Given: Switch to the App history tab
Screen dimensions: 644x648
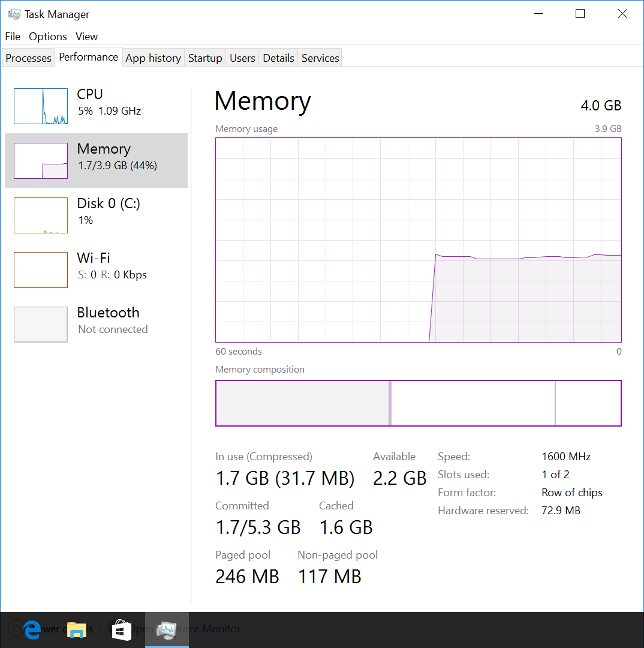Looking at the screenshot, I should click(154, 58).
